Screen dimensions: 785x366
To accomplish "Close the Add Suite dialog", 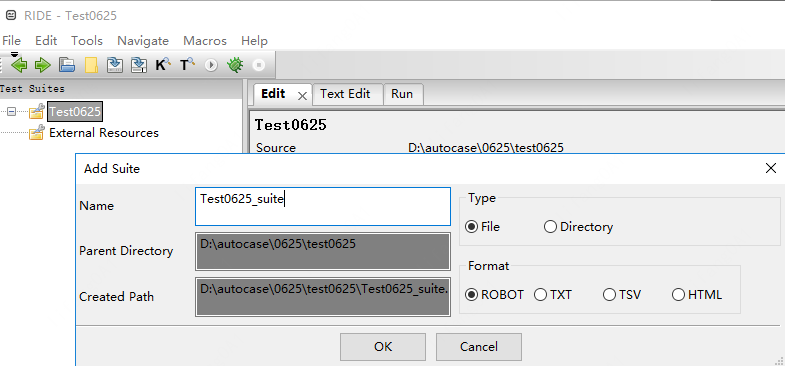I will (771, 168).
